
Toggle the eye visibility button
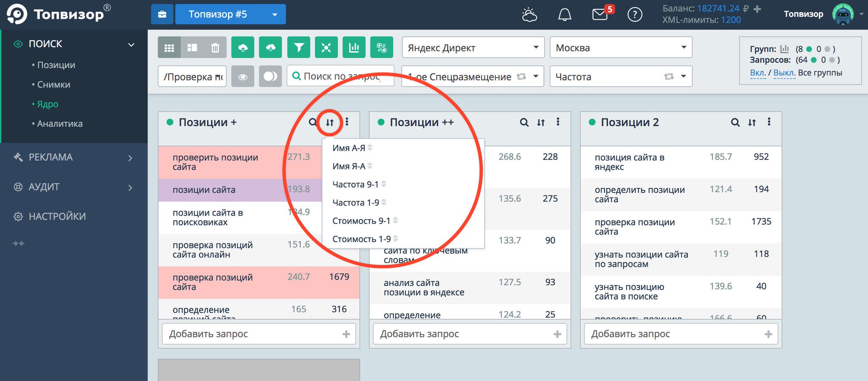coord(243,77)
